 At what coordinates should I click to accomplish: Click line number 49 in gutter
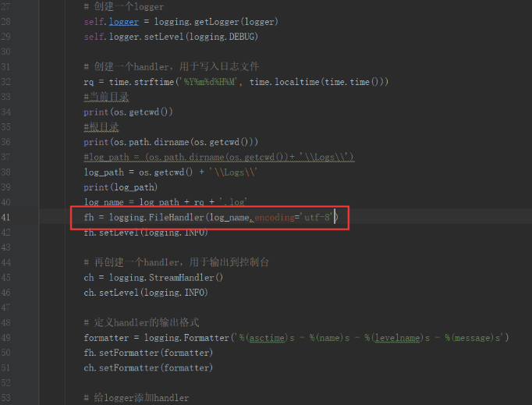5,338
